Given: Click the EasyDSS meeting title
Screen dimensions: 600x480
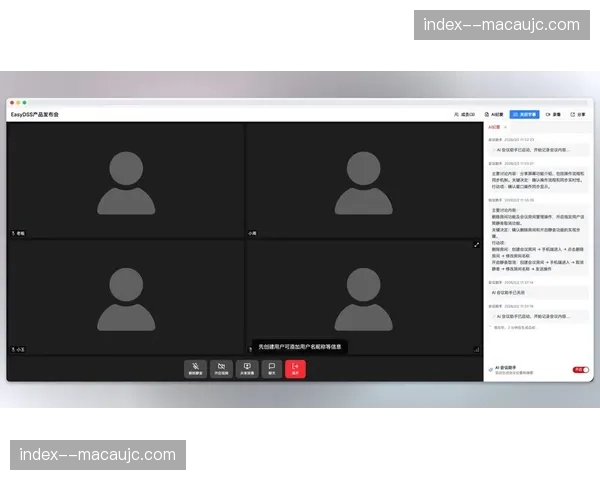Looking at the screenshot, I should pyautogui.click(x=35, y=115).
